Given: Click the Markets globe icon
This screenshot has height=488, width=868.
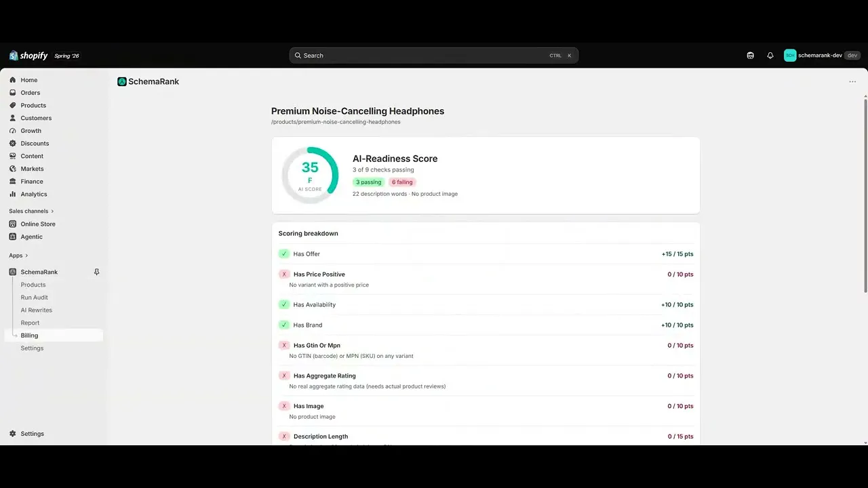Looking at the screenshot, I should pos(12,169).
